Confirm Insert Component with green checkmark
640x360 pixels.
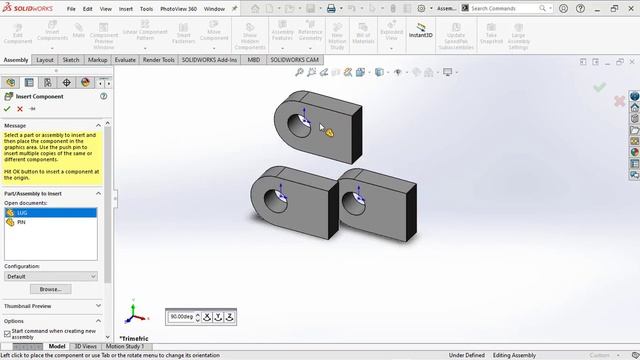pyautogui.click(x=7, y=109)
